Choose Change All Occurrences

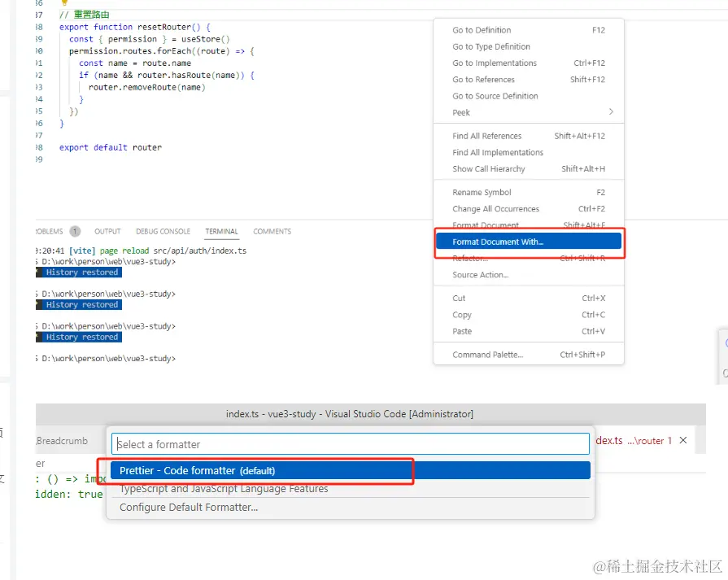point(529,209)
